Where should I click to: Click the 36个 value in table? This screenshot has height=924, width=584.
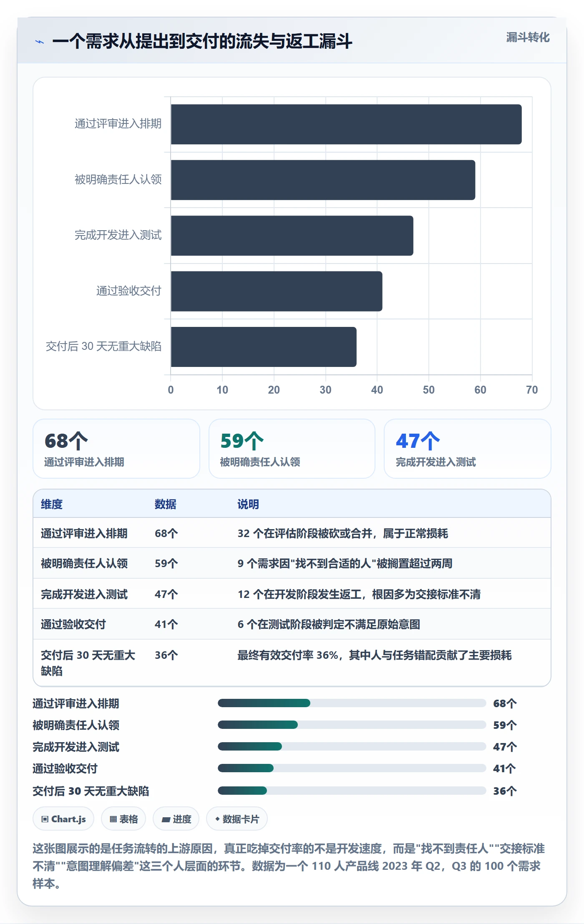click(166, 655)
